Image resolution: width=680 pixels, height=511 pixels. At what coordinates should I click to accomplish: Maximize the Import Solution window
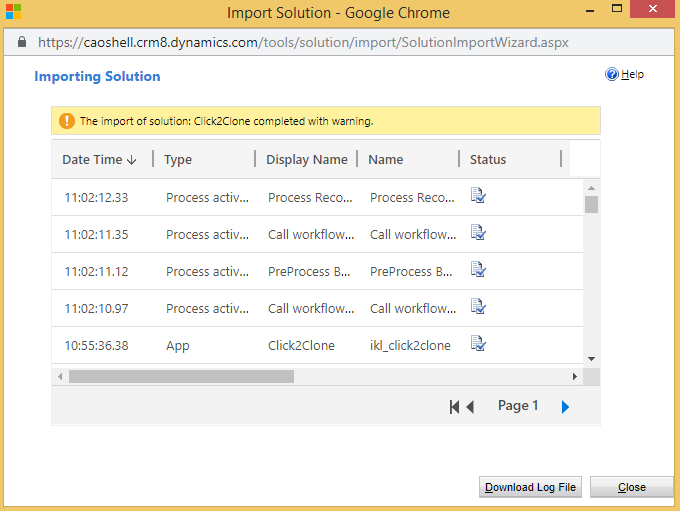coord(617,8)
